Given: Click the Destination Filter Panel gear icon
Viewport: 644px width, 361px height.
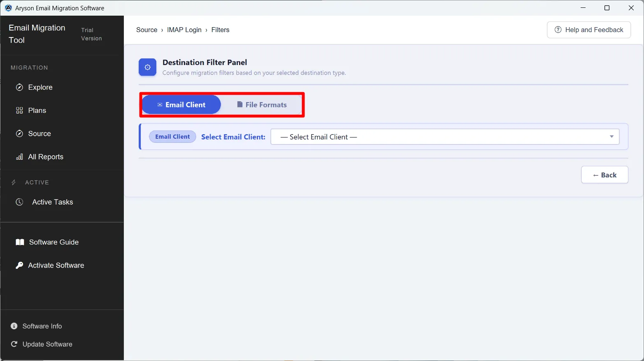Looking at the screenshot, I should click(x=147, y=67).
